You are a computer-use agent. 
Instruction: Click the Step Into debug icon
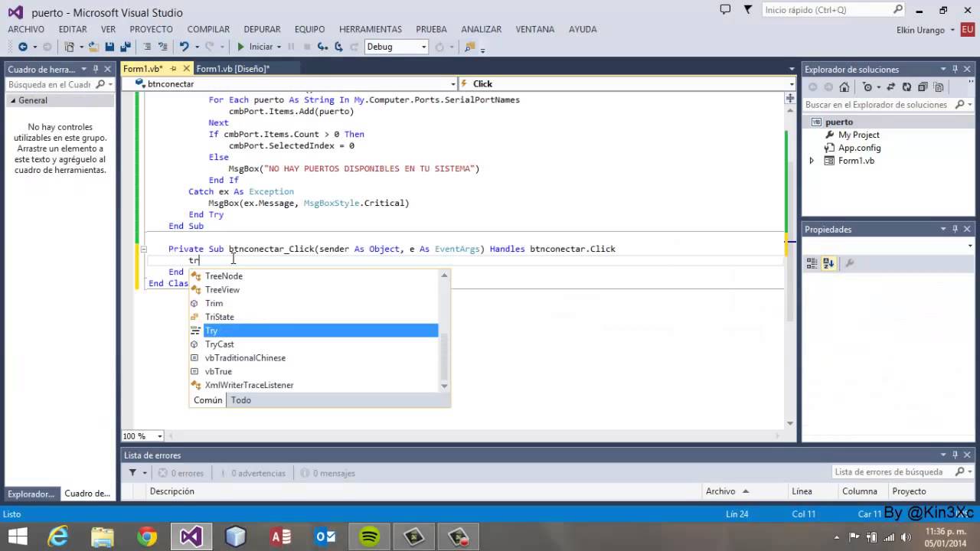tap(322, 47)
